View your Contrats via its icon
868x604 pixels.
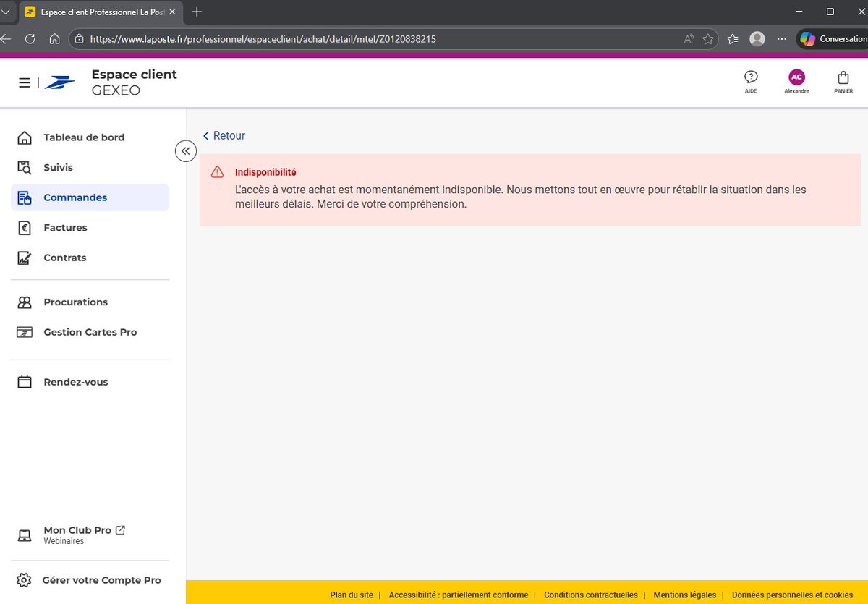tap(25, 258)
